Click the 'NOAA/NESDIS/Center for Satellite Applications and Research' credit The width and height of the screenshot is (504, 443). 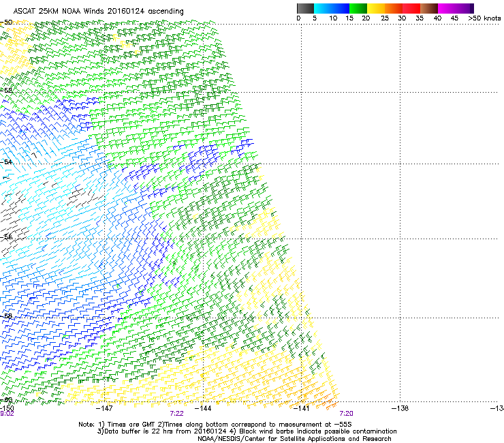(x=294, y=439)
